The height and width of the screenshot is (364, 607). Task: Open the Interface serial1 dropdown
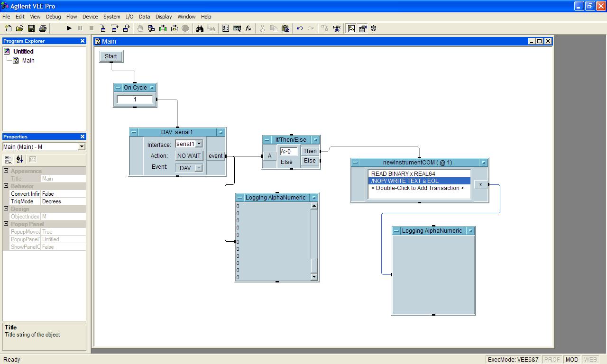(199, 144)
